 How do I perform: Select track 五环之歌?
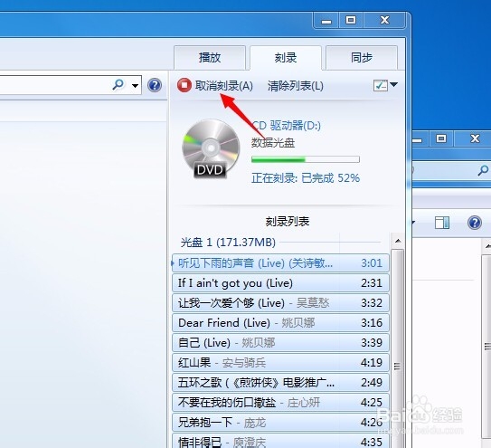(280, 383)
